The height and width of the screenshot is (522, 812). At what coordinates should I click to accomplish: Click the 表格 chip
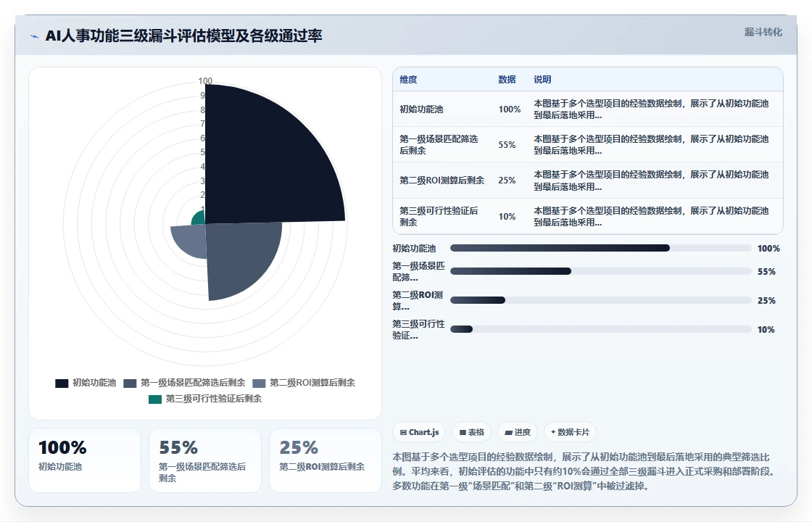[472, 432]
